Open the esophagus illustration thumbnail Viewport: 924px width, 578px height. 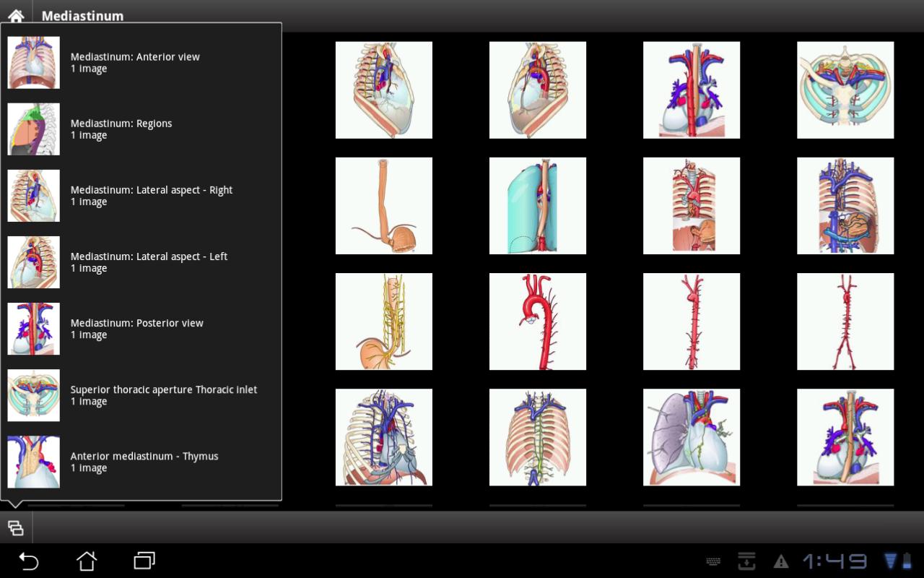[x=383, y=205]
